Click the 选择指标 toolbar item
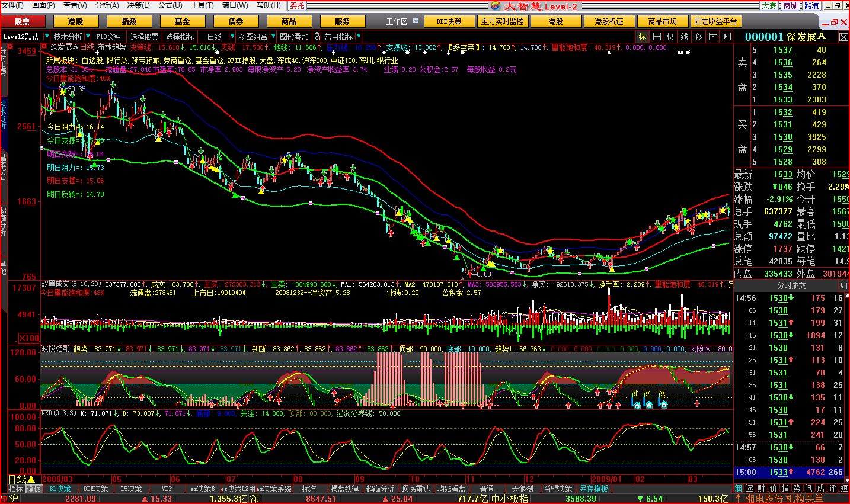Viewport: 850px width, 504px height. coord(180,37)
